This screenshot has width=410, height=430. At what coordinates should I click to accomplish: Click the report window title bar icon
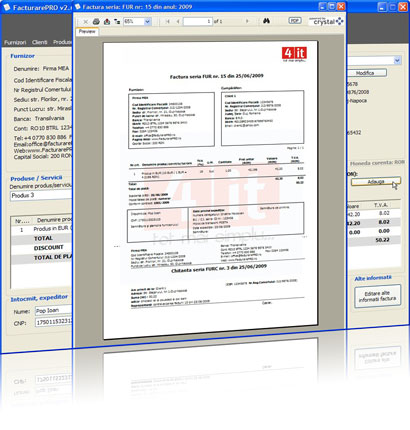pos(77,6)
